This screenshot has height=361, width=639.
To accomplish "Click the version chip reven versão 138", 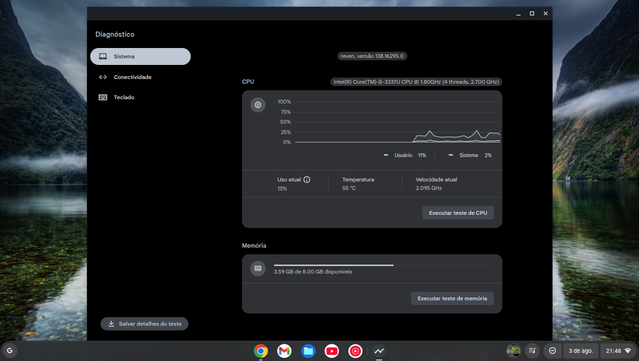I will [372, 56].
